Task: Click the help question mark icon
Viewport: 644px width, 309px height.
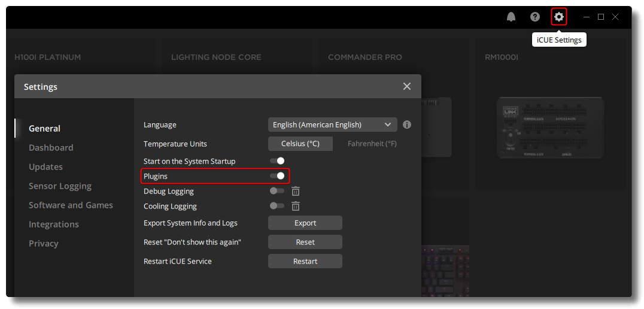Action: point(535,17)
